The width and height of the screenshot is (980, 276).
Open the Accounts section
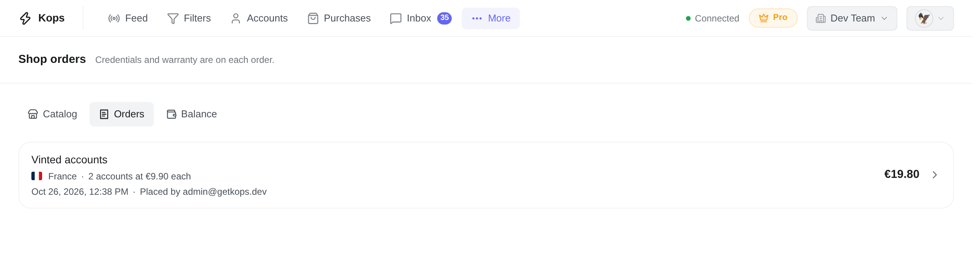pos(259,18)
